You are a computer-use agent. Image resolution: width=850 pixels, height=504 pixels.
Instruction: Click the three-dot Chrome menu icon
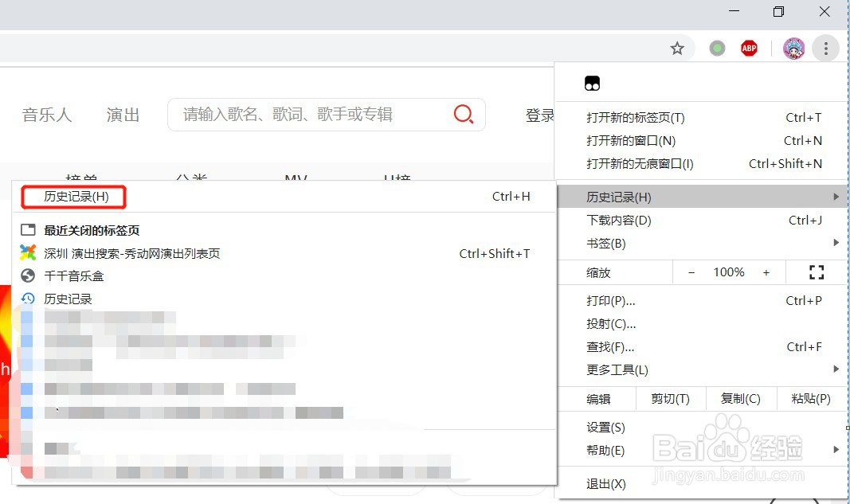click(826, 48)
